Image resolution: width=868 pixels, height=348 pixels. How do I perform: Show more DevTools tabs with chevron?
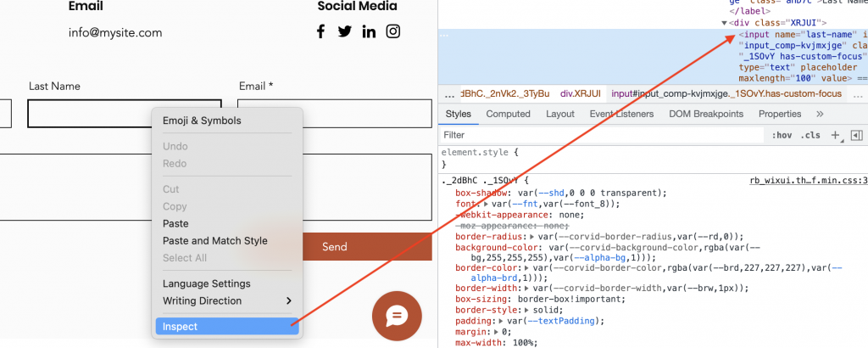(820, 114)
